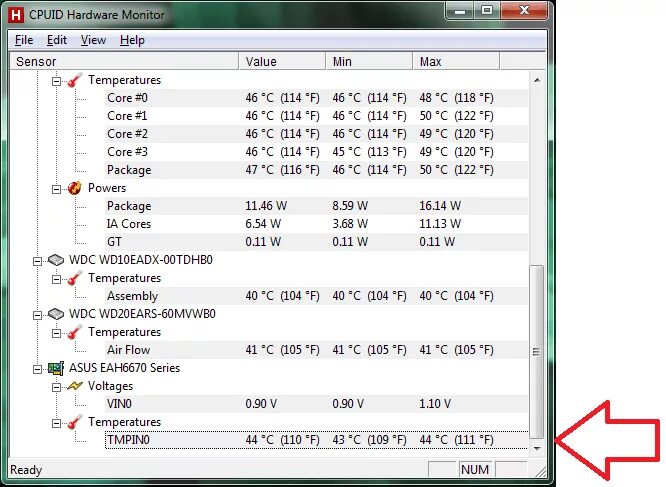
Task: Select the Air Flow temperature row
Action: (x=316, y=350)
